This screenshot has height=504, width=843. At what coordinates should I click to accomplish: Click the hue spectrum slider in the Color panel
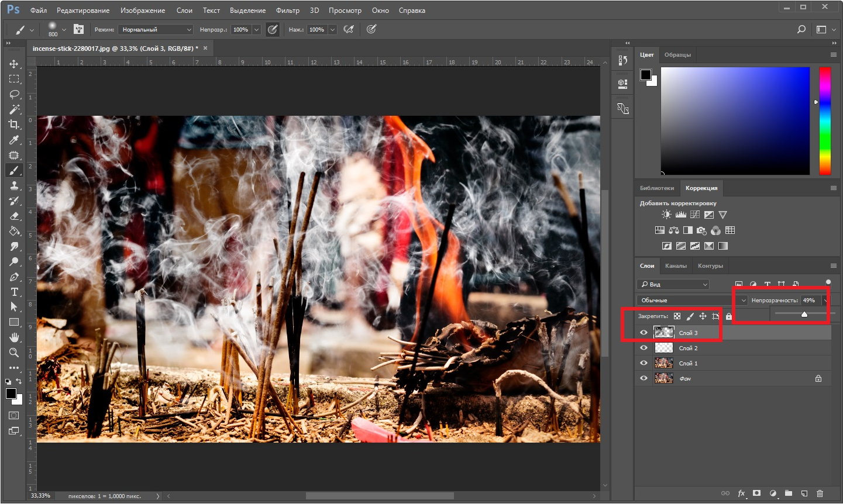pyautogui.click(x=825, y=120)
